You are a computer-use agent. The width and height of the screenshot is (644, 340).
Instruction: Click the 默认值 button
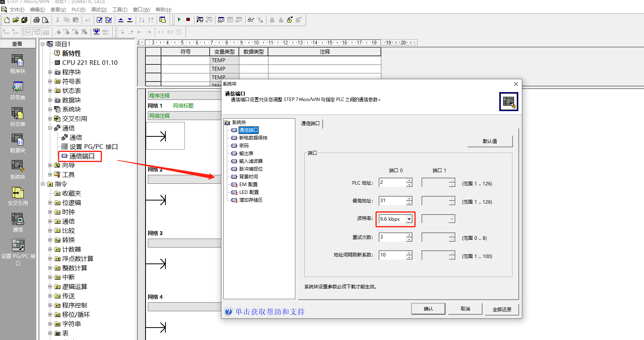[490, 141]
